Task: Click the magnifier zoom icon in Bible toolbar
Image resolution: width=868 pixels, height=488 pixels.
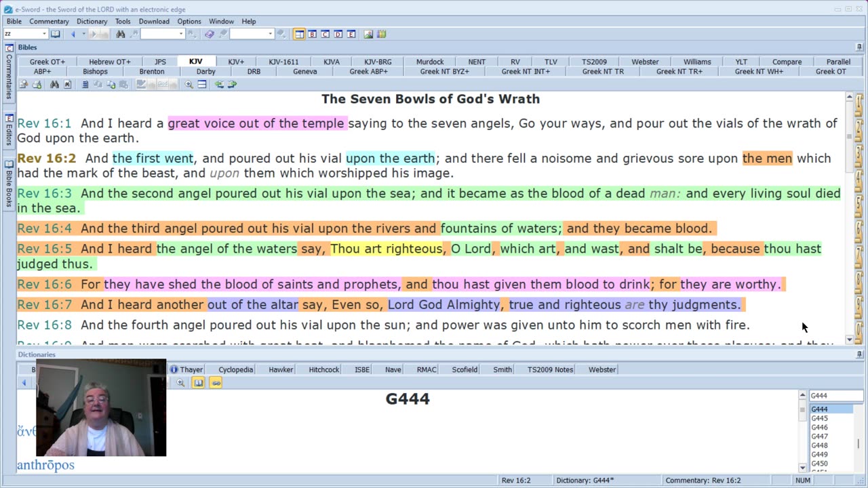Action: [x=189, y=85]
